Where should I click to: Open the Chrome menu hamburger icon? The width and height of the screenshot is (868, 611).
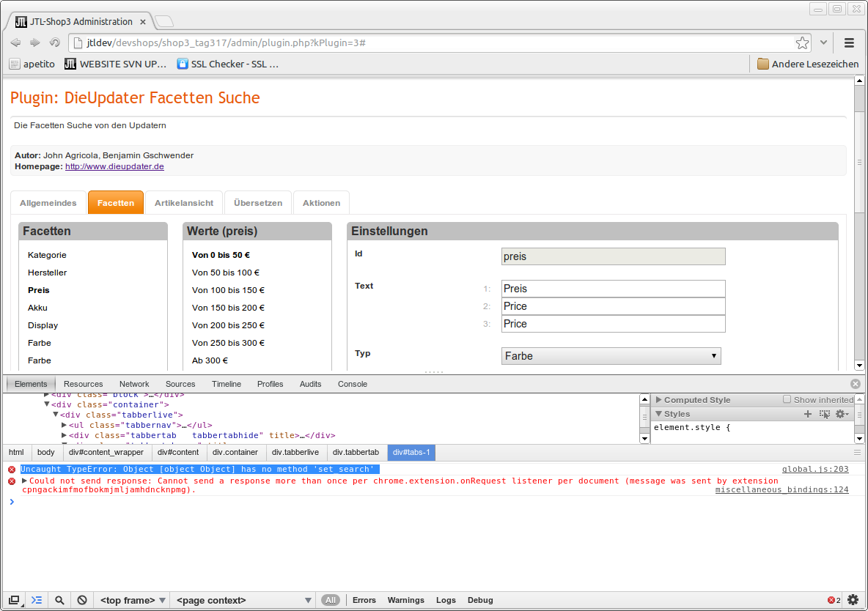click(x=849, y=42)
